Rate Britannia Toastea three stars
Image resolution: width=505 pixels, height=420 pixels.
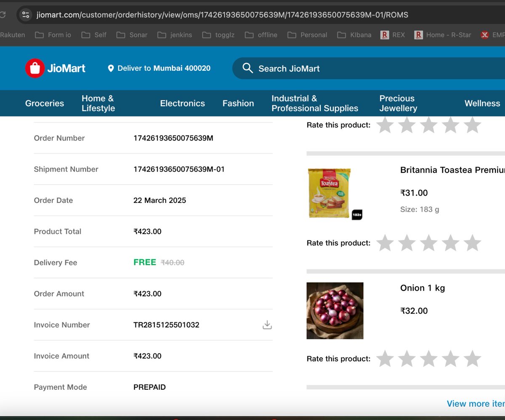coord(428,243)
